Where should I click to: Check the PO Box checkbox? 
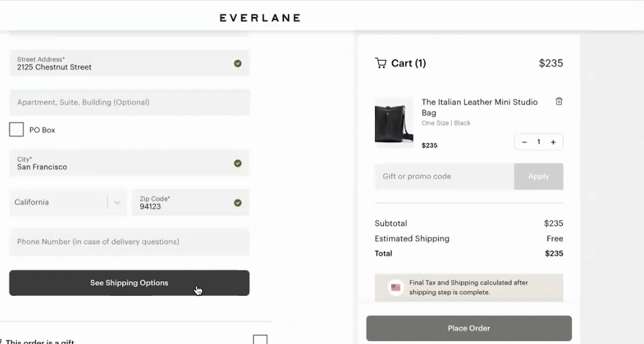tap(16, 130)
